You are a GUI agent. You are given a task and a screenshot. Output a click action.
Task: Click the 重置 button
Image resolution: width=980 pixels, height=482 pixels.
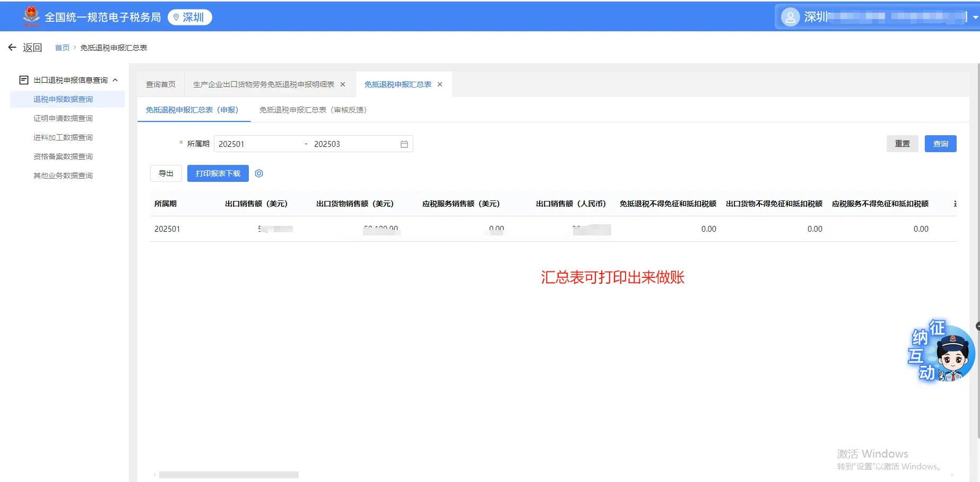902,143
